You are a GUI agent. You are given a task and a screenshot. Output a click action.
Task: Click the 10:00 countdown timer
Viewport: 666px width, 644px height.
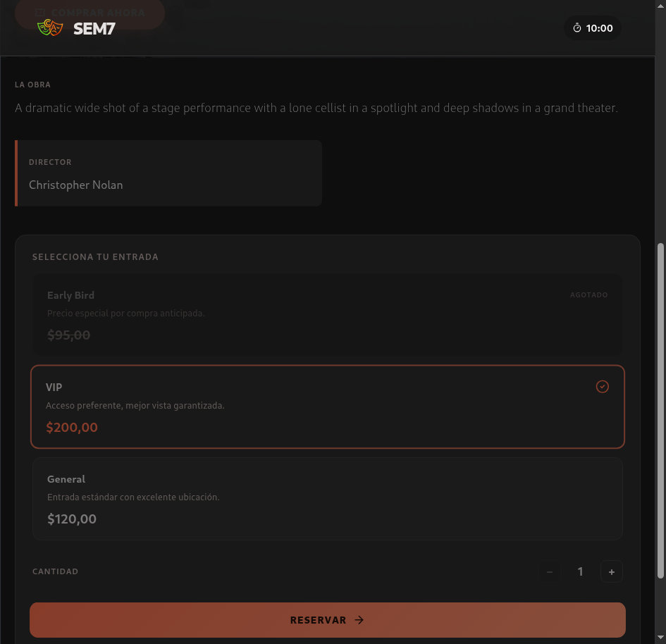click(x=599, y=29)
